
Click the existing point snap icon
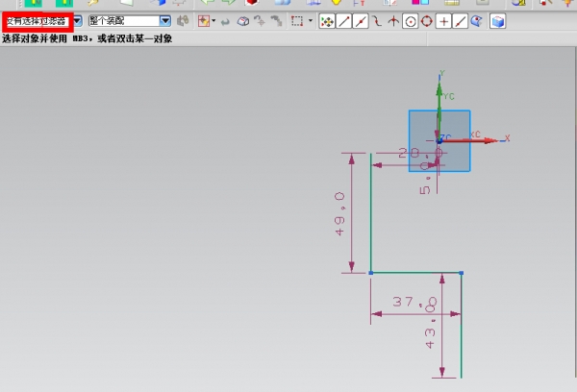point(443,20)
